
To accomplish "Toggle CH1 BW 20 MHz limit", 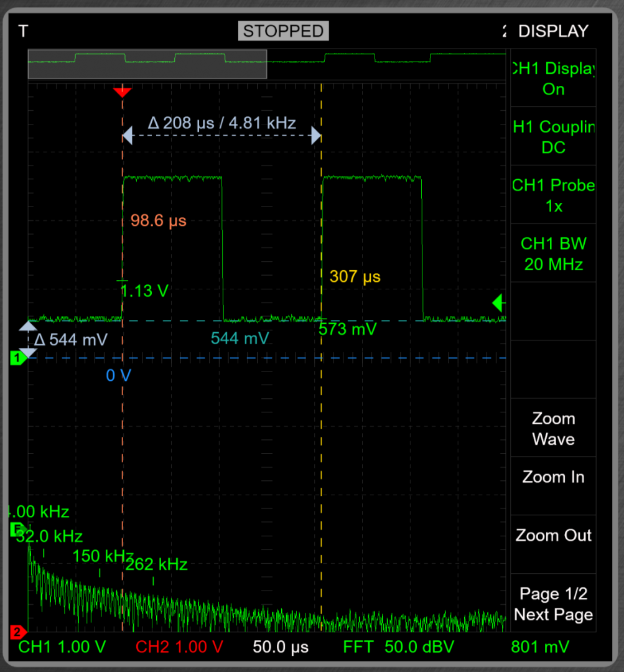I will (x=553, y=254).
